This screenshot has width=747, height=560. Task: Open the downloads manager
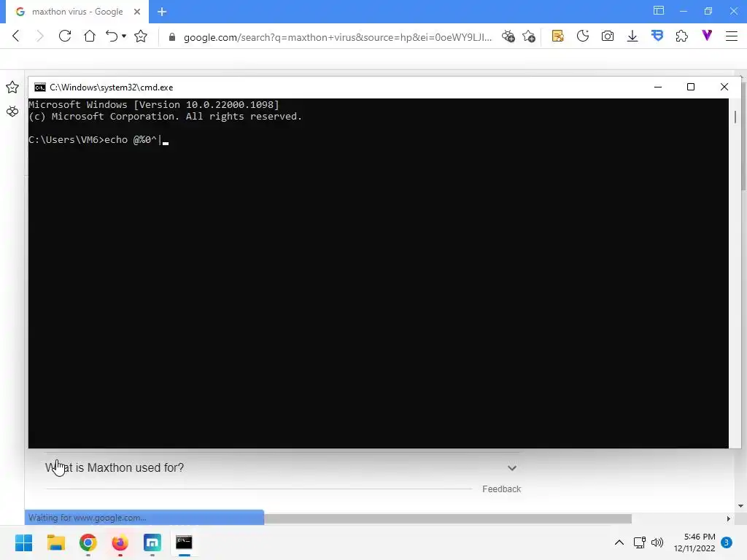tap(632, 36)
